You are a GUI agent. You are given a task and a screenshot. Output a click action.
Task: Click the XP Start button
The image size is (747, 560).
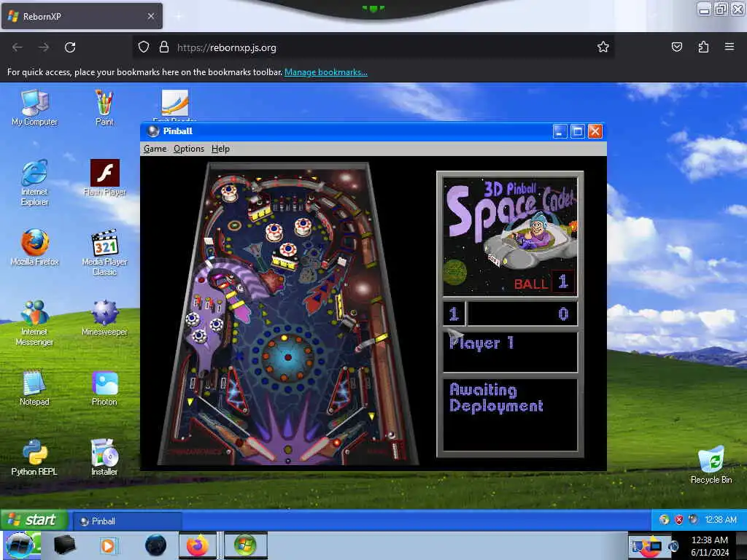pos(34,519)
